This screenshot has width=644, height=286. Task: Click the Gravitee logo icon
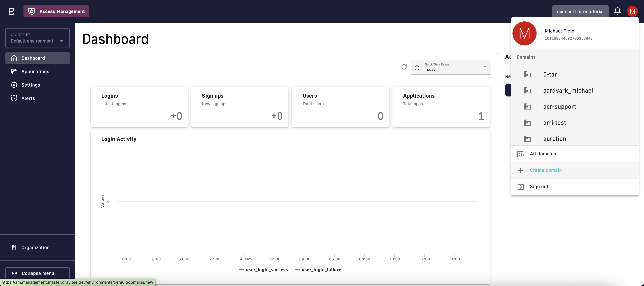pyautogui.click(x=11, y=12)
